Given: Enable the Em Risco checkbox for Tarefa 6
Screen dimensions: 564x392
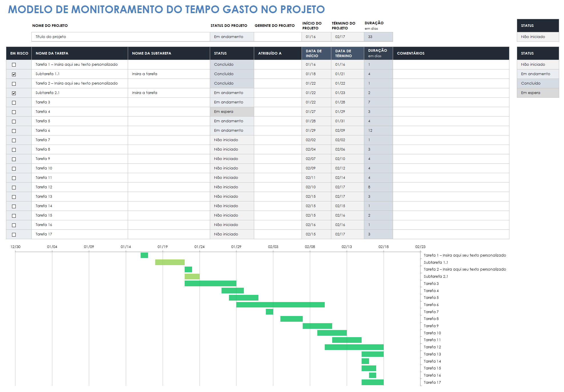Looking at the screenshot, I should (14, 131).
